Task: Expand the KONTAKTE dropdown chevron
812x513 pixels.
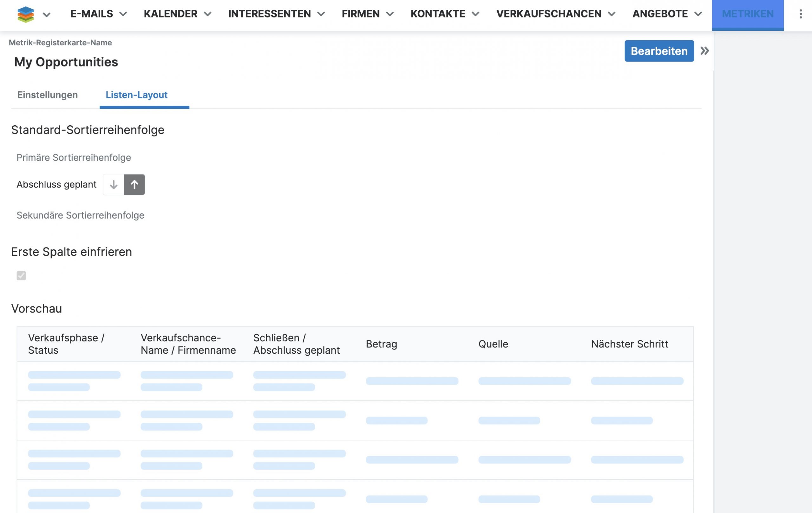Action: pos(475,14)
